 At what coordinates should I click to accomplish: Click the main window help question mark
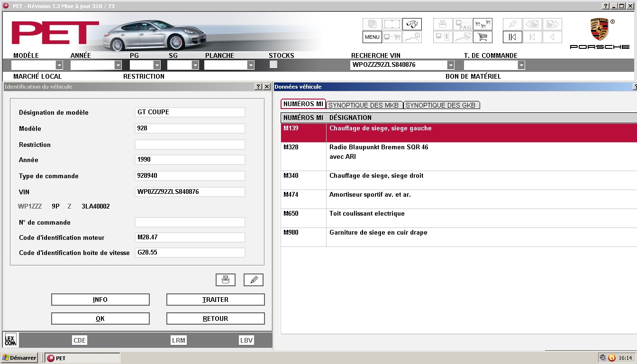606,6
